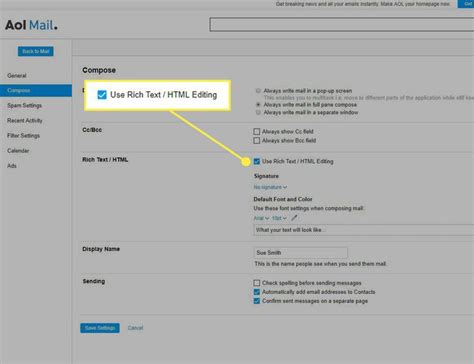Enable Always show Bcc field
Screen dimensions: 474x364
[257, 141]
